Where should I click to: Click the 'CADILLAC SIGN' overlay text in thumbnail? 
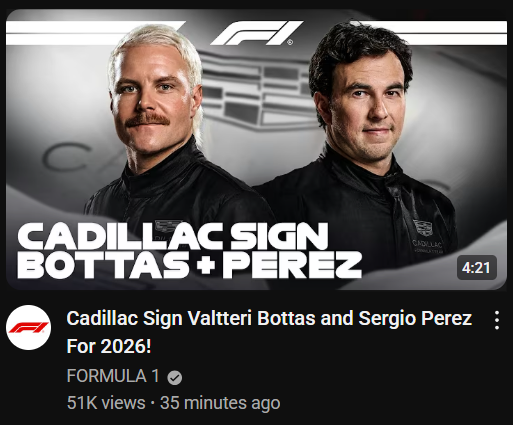coord(173,236)
